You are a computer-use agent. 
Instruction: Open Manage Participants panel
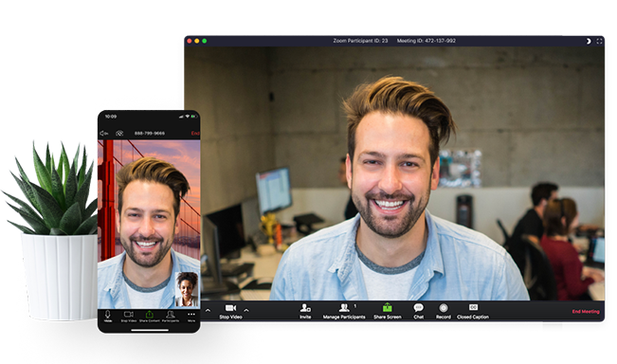pos(344,311)
